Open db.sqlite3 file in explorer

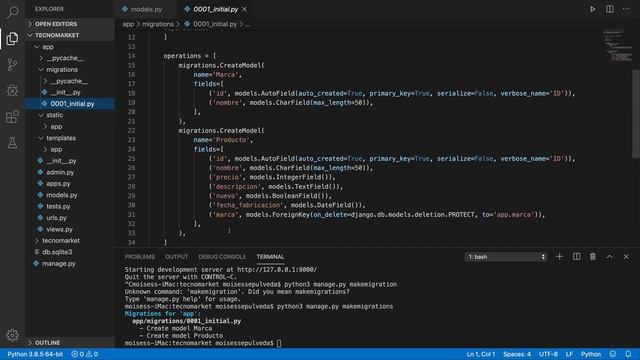pos(70,252)
